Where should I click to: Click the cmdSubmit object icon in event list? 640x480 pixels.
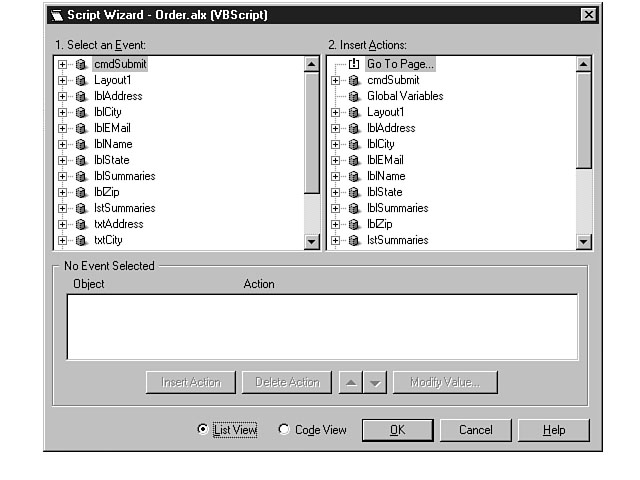(x=81, y=64)
